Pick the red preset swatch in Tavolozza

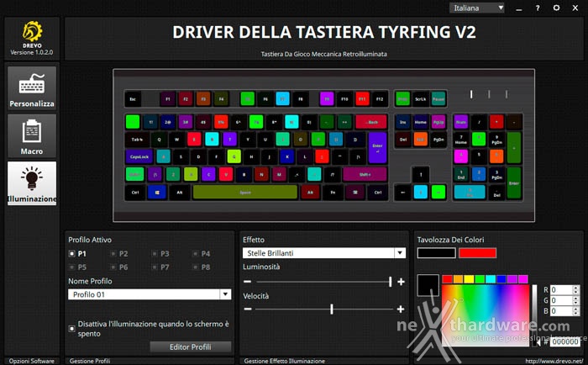click(x=477, y=253)
